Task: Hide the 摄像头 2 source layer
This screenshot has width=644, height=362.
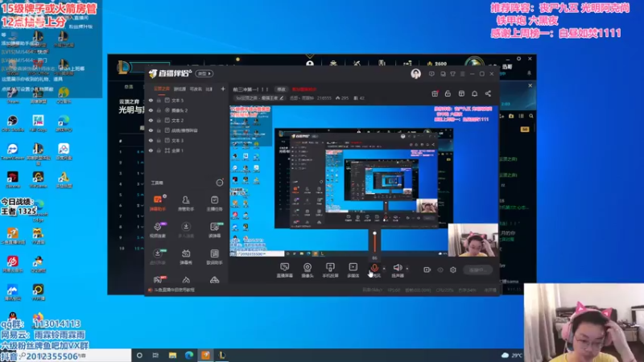Action: click(151, 110)
